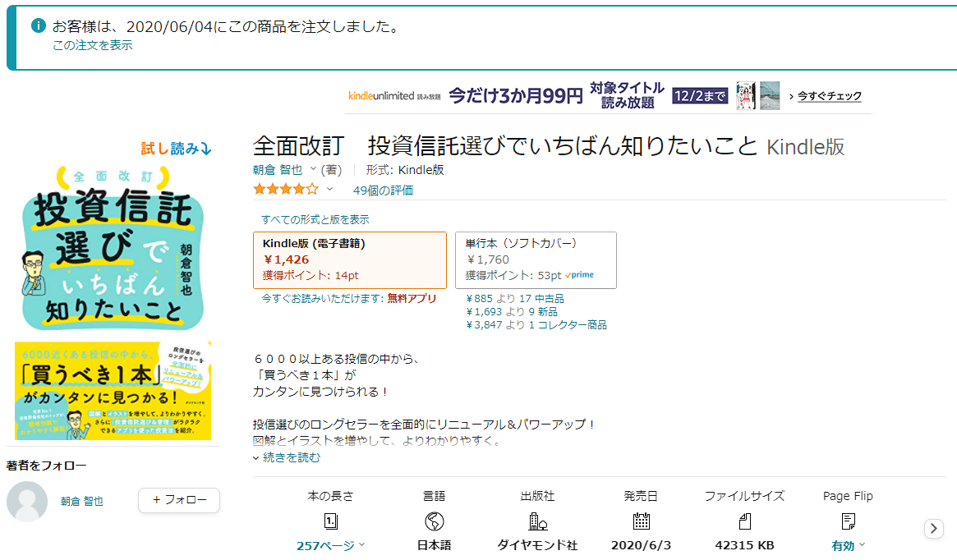Open the main book cover image
The height and width of the screenshot is (560, 957).
point(113,249)
